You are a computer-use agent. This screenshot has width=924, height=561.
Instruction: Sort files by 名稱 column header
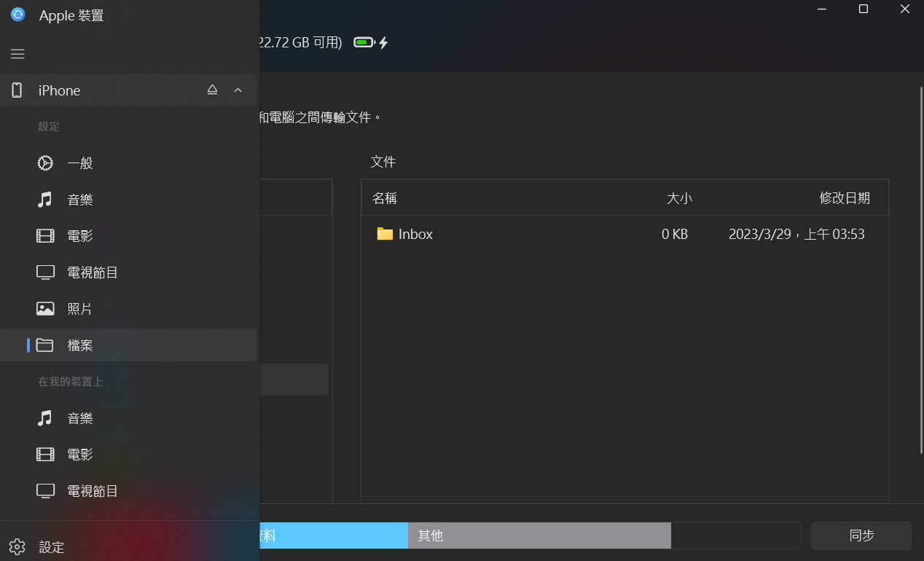(x=385, y=198)
